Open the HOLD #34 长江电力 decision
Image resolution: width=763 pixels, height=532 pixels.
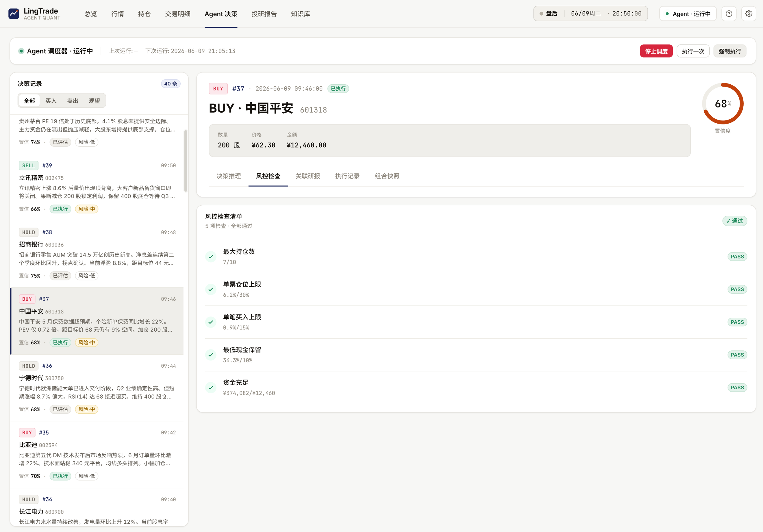(x=97, y=507)
